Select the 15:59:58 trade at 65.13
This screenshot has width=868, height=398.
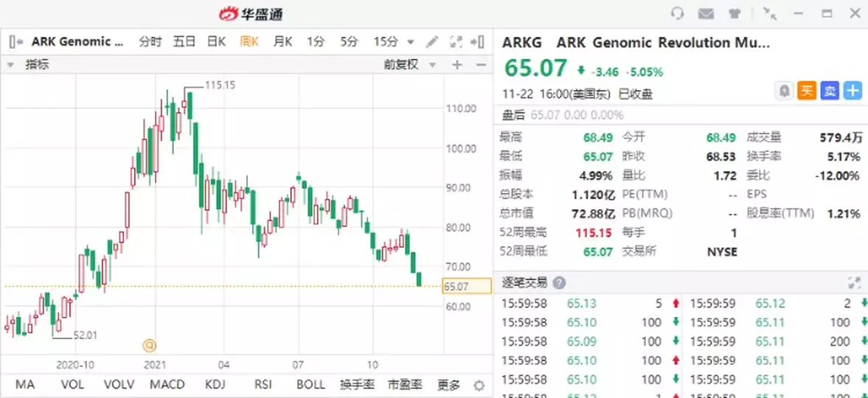(x=589, y=304)
